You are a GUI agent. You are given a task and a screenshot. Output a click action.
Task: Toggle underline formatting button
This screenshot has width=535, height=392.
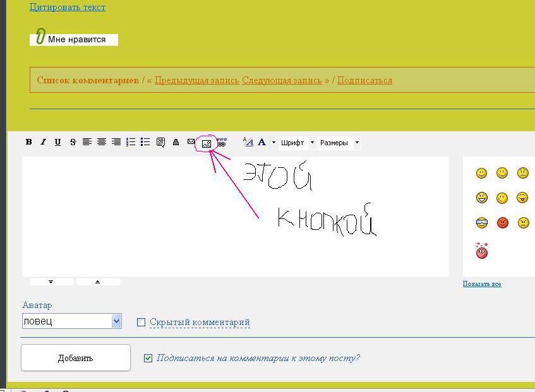tap(57, 142)
